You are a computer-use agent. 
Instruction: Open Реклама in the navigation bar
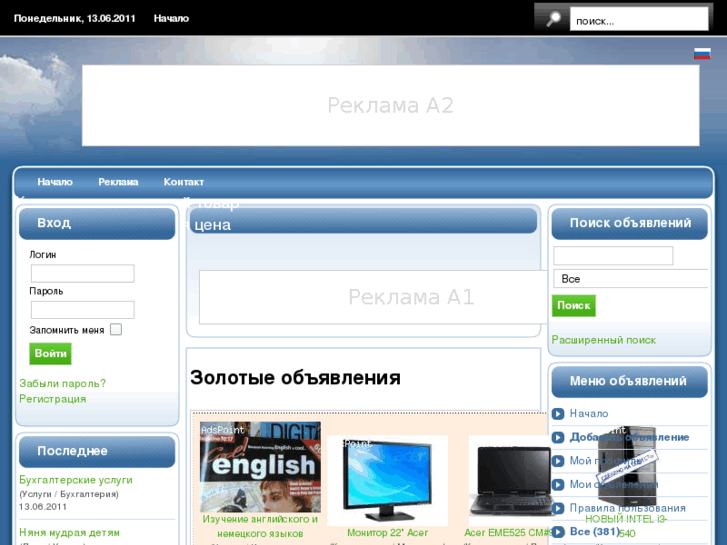tap(118, 182)
